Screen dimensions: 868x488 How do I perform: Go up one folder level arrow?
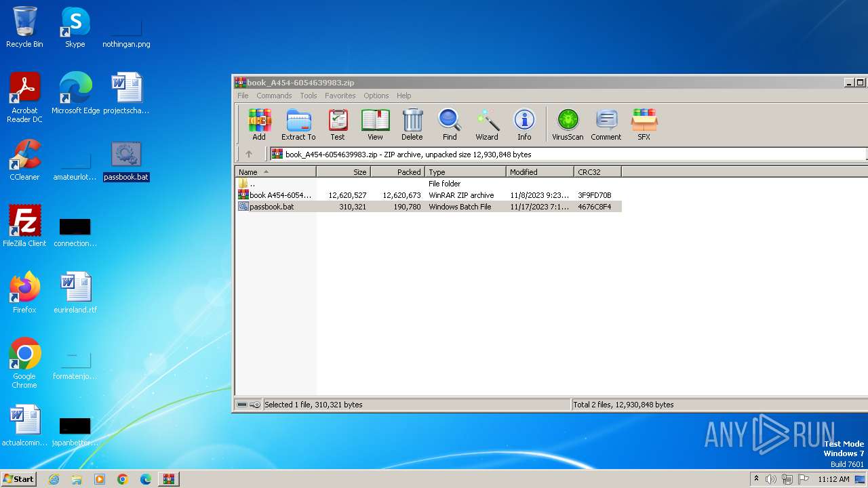pyautogui.click(x=249, y=154)
